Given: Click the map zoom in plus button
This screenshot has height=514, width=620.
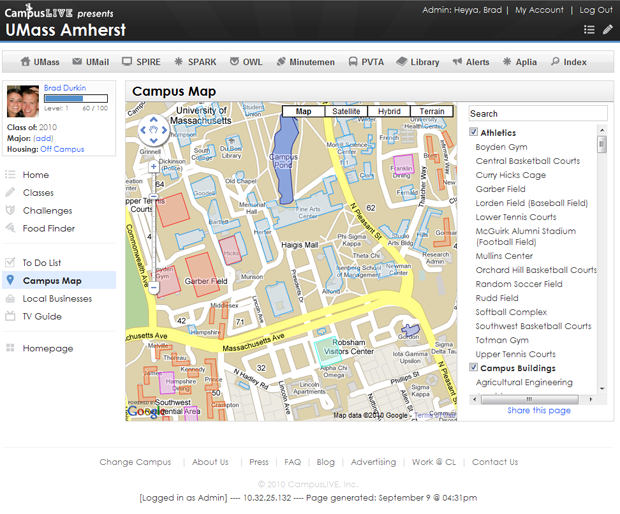Looking at the screenshot, I should 153,167.
